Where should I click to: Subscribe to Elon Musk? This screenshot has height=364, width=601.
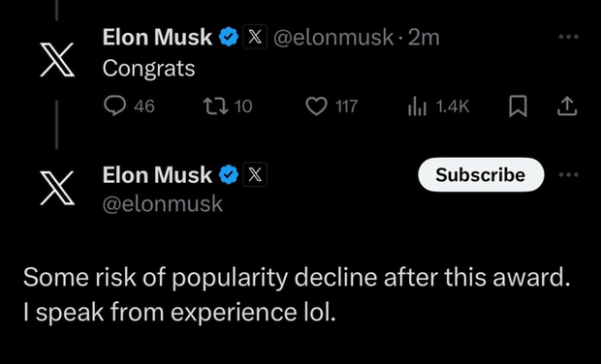481,174
